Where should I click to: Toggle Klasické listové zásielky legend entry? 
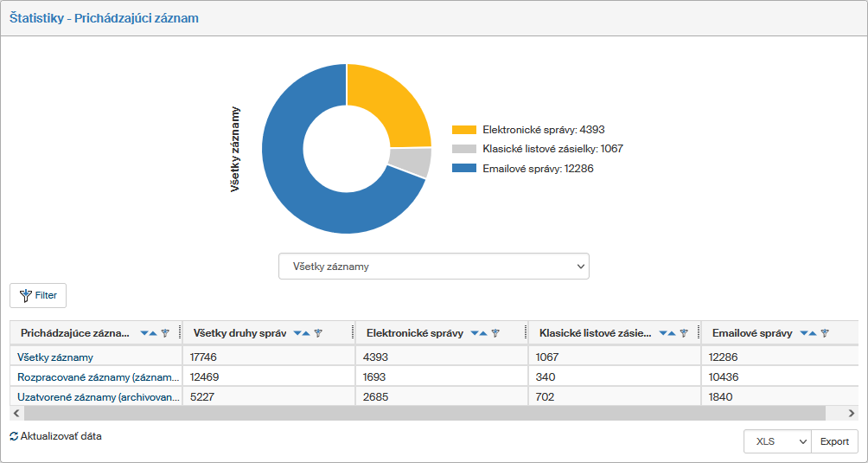pos(536,149)
